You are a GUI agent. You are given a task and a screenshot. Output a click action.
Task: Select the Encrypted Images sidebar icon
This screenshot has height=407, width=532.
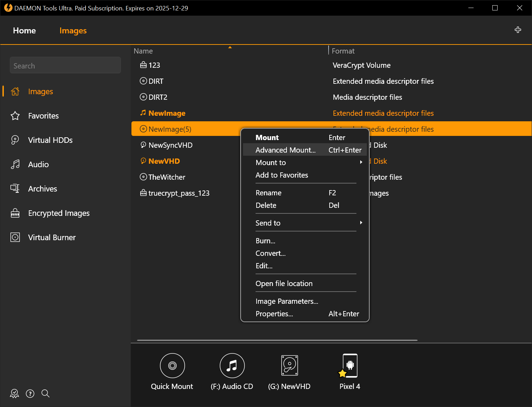pos(15,213)
